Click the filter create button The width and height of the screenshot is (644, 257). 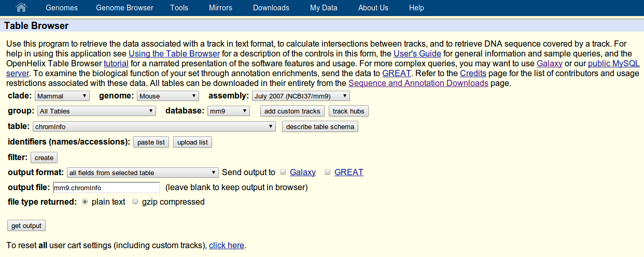coord(44,158)
